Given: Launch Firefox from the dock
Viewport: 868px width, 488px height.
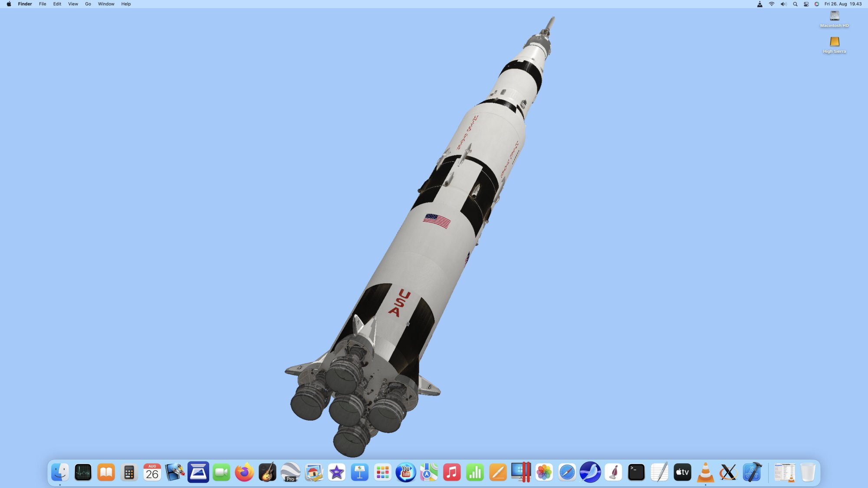Looking at the screenshot, I should tap(244, 472).
